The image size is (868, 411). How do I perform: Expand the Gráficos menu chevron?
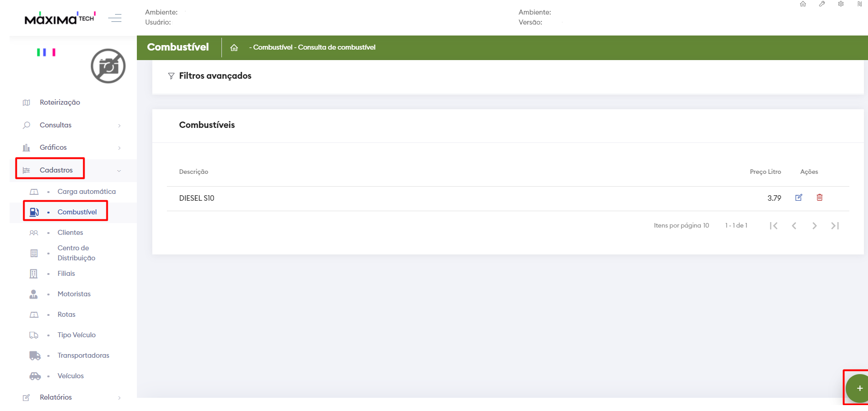click(119, 148)
